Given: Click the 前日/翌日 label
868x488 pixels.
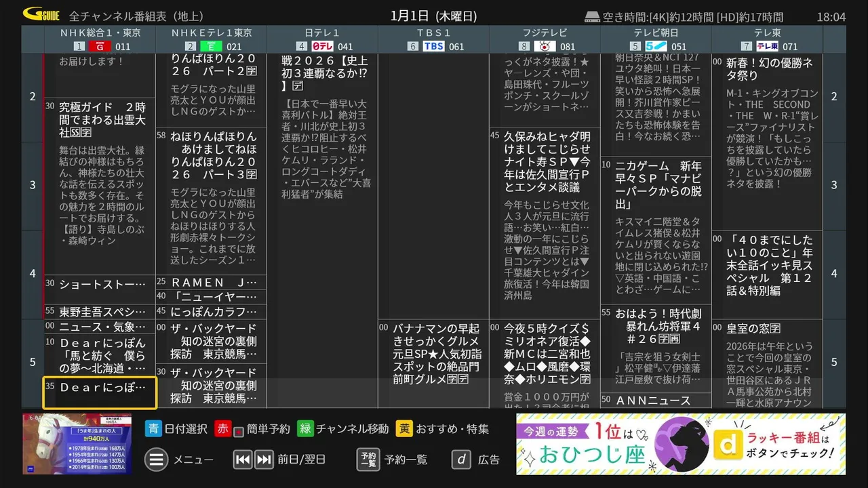Looking at the screenshot, I should [302, 460].
